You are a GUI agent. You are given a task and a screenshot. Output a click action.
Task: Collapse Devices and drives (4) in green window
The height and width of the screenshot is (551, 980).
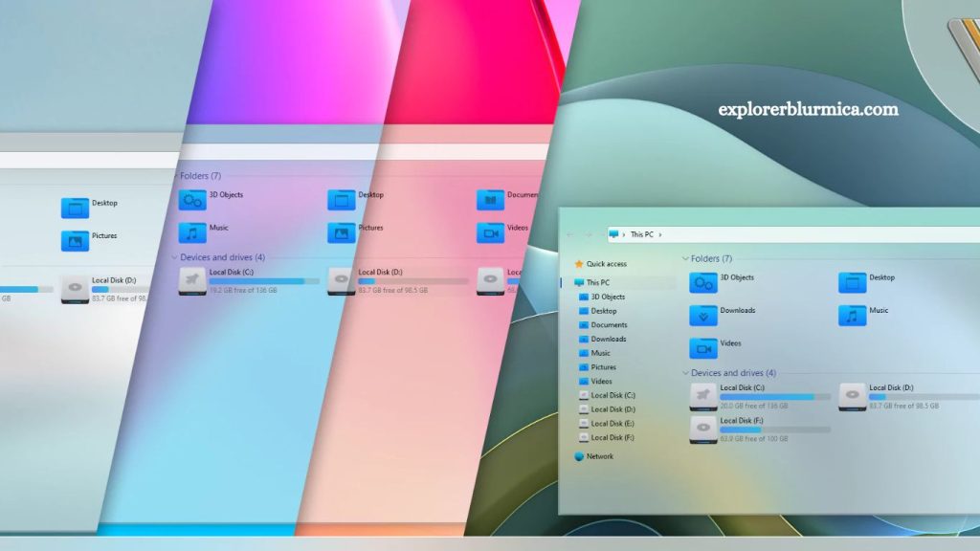[685, 373]
